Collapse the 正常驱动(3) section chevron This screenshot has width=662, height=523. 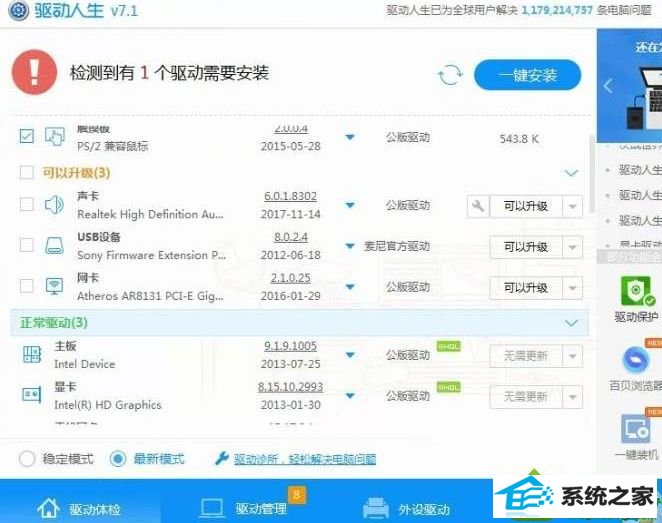tap(571, 323)
